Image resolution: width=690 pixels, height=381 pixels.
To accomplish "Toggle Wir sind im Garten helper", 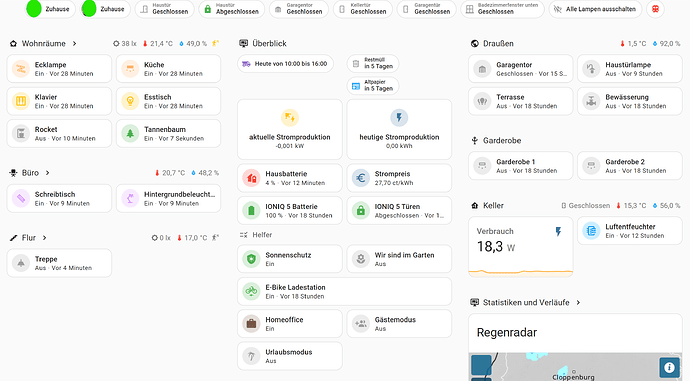I will click(x=399, y=259).
